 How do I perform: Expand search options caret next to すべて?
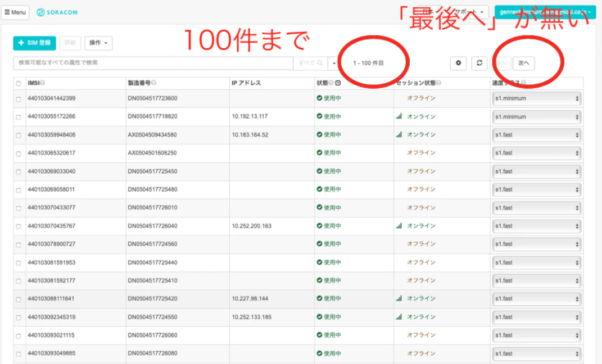point(334,63)
